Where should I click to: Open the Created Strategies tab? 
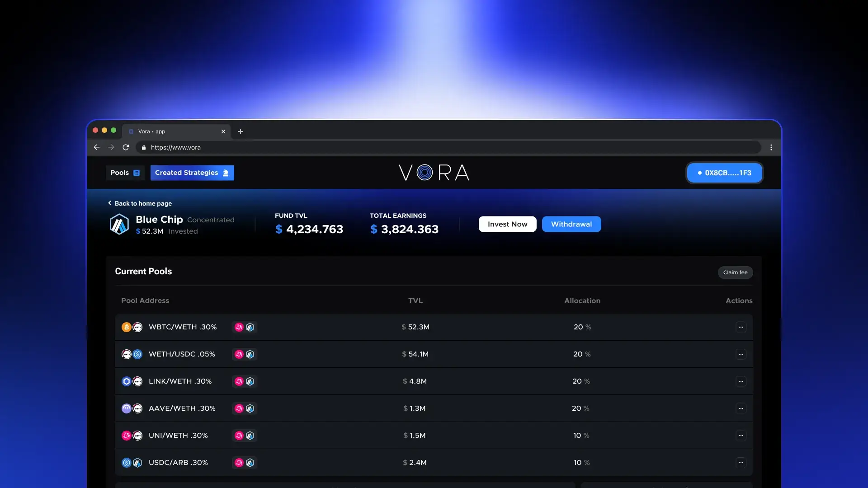[x=192, y=173]
